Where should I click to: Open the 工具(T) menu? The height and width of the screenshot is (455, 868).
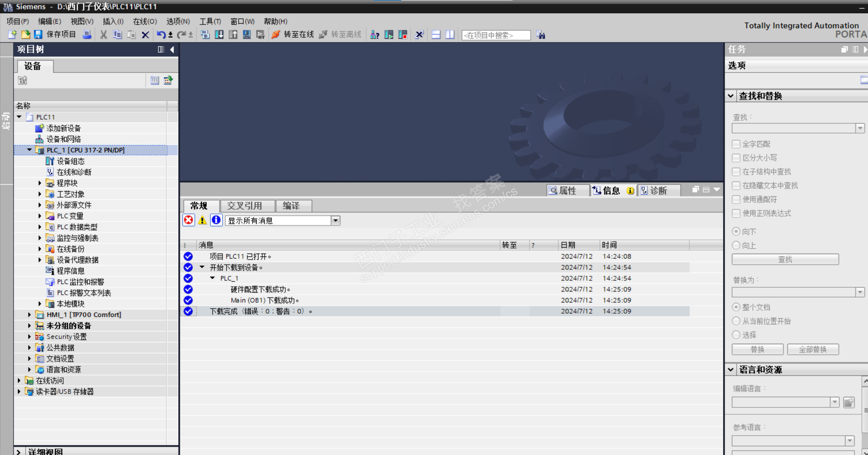210,21
